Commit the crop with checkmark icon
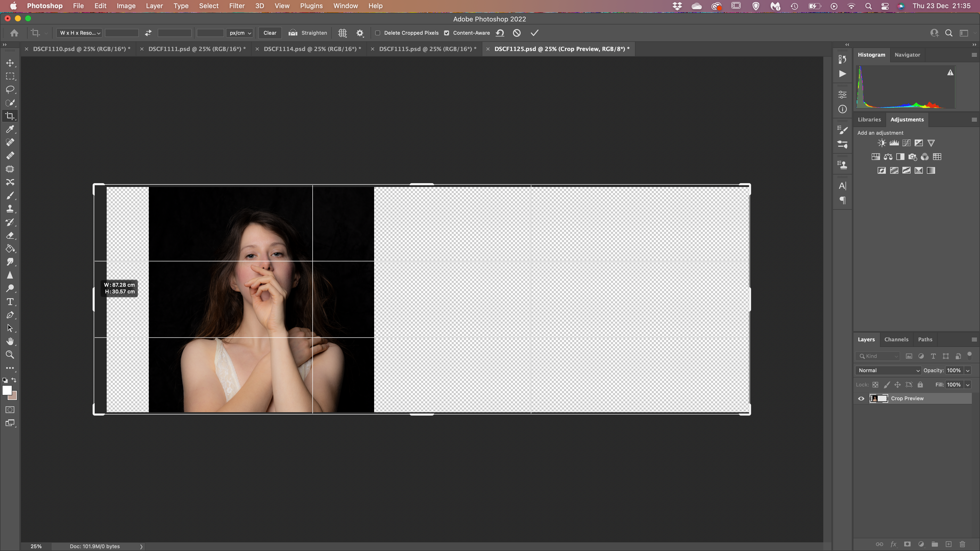This screenshot has height=551, width=980. (534, 33)
